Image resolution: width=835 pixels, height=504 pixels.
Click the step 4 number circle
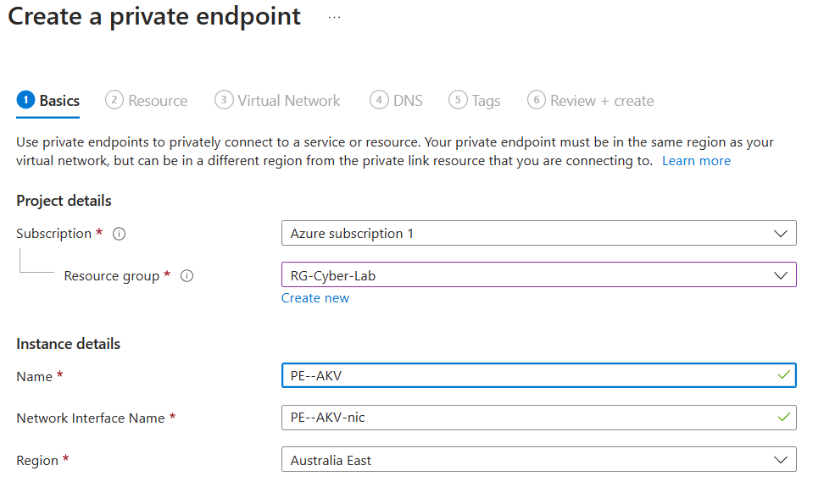click(378, 100)
